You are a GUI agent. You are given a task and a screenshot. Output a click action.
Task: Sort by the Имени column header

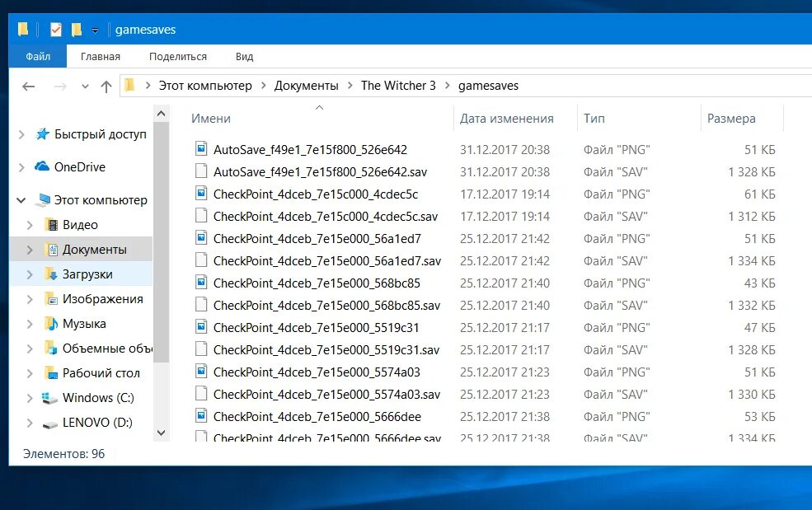[x=211, y=119]
